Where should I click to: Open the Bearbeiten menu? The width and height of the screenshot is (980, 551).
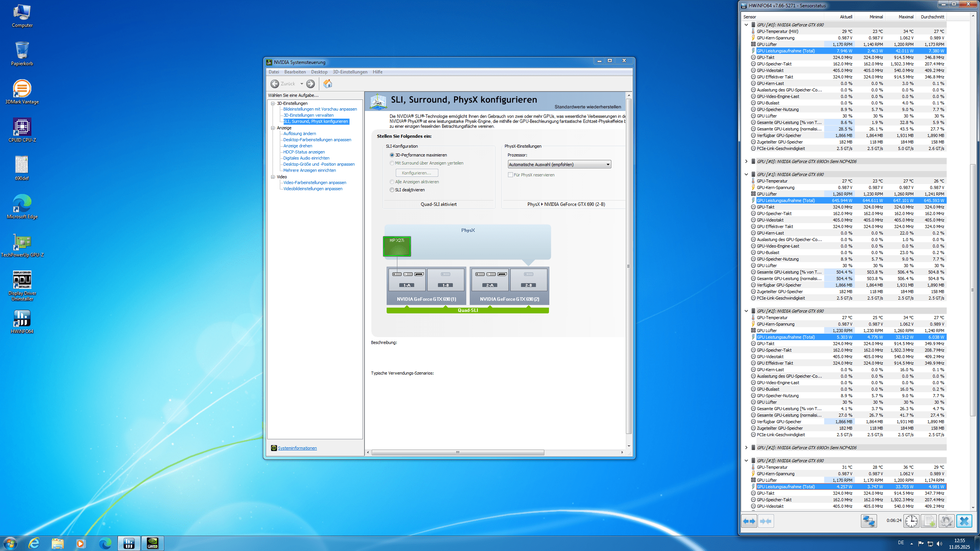coord(295,72)
